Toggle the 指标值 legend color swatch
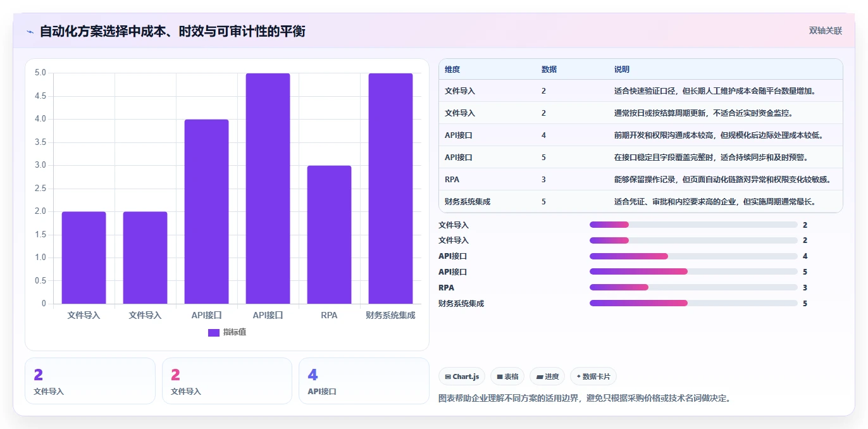 coord(214,332)
